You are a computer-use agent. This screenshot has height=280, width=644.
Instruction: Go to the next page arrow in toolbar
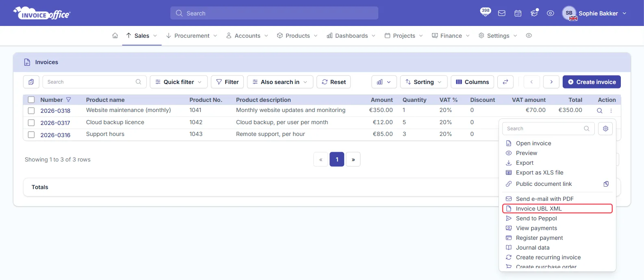pyautogui.click(x=551, y=82)
